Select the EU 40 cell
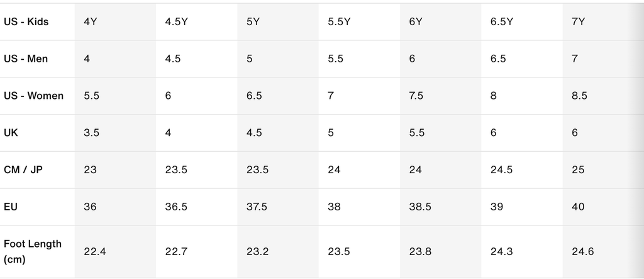This screenshot has height=279, width=644. [579, 207]
